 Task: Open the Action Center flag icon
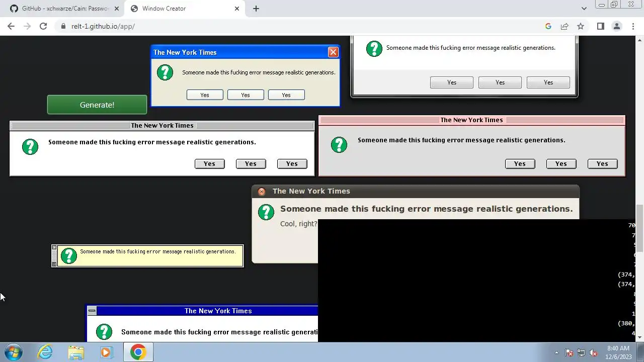(569, 352)
